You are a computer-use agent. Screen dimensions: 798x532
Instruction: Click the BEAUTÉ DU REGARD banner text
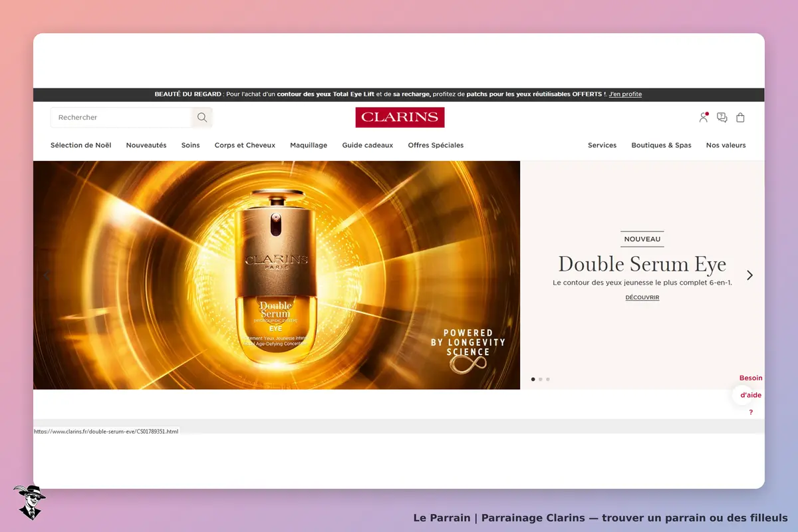pos(188,94)
